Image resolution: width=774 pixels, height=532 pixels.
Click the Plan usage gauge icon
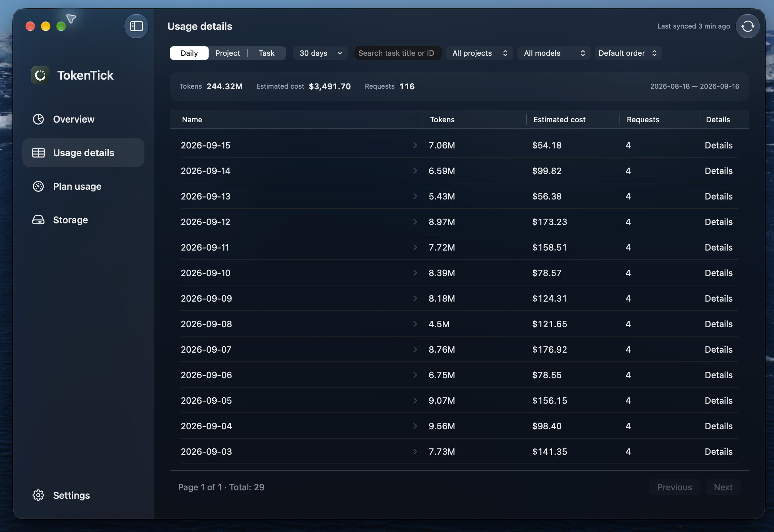[x=38, y=186]
